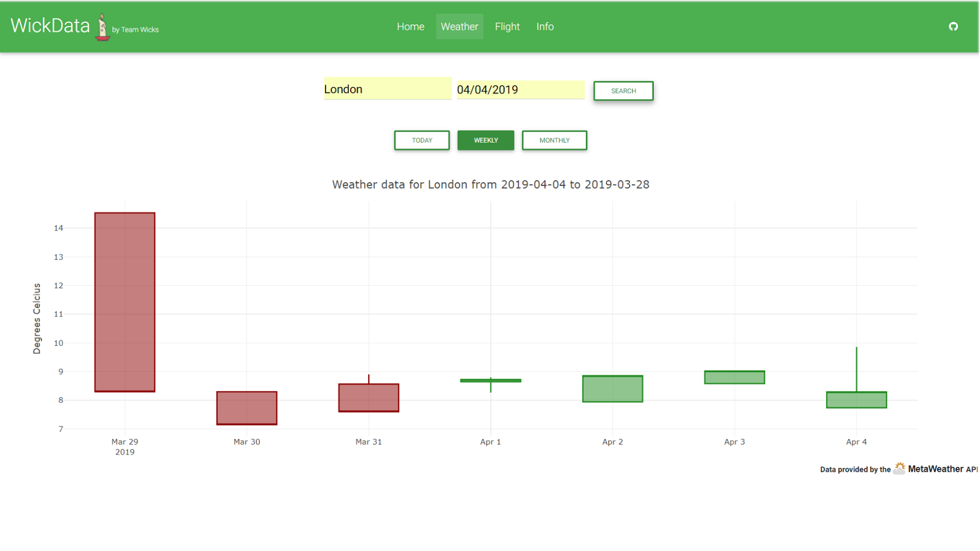980x551 pixels.
Task: Click the Apr 4 green candlestick
Action: (x=856, y=400)
